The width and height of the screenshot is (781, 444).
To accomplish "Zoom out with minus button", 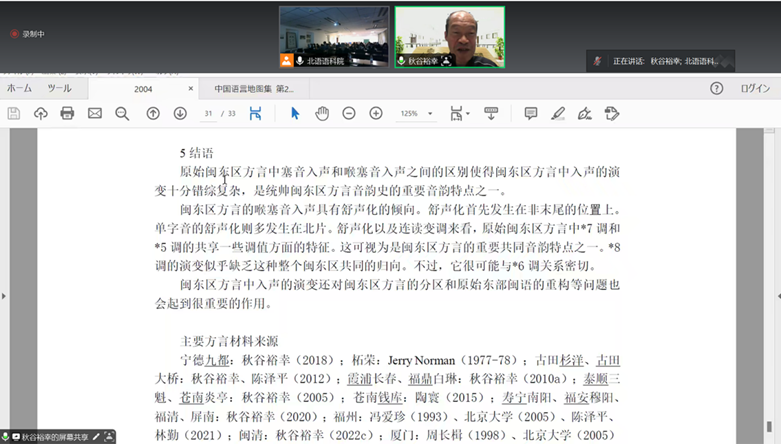I will point(349,114).
